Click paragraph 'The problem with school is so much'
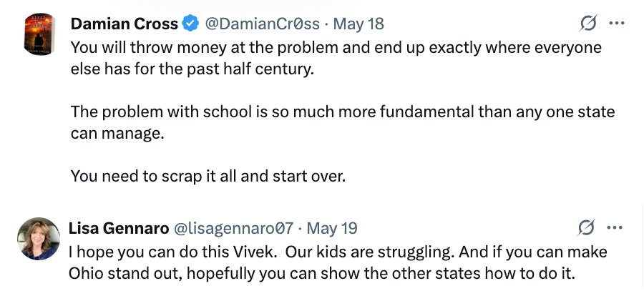The width and height of the screenshot is (644, 301). click(x=342, y=112)
